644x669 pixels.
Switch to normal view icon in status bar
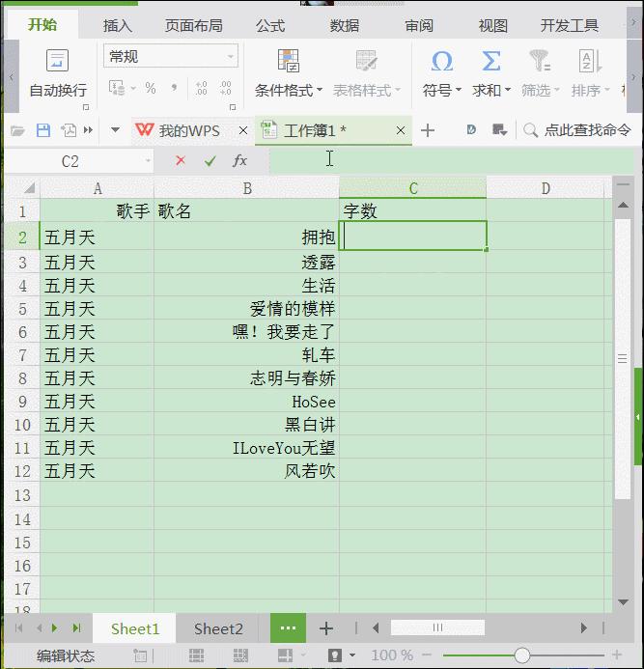(196, 655)
